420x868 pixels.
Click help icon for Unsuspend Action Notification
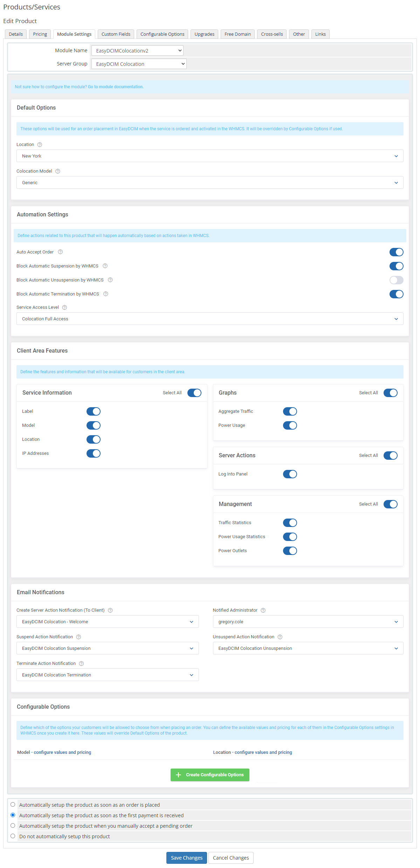click(280, 637)
